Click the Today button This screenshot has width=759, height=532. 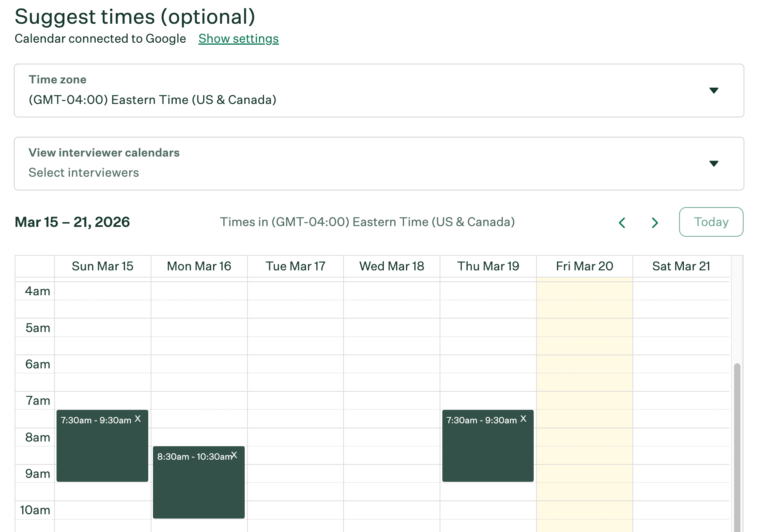(711, 222)
